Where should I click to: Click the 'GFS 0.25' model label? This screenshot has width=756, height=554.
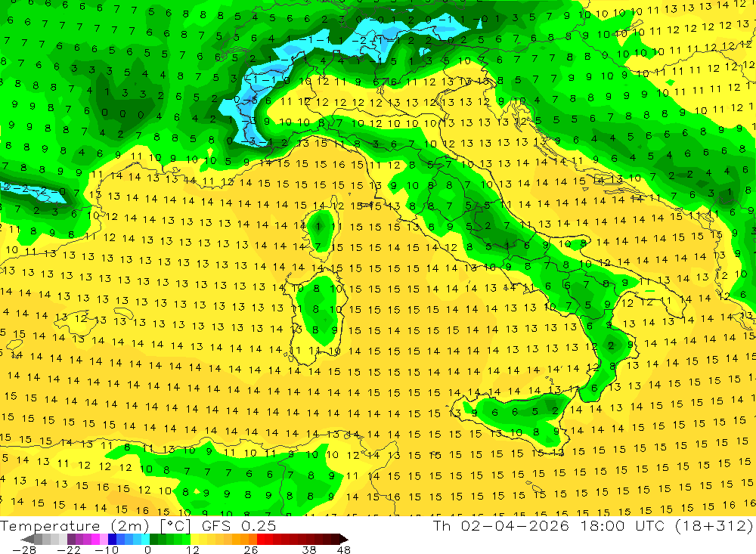239,525
